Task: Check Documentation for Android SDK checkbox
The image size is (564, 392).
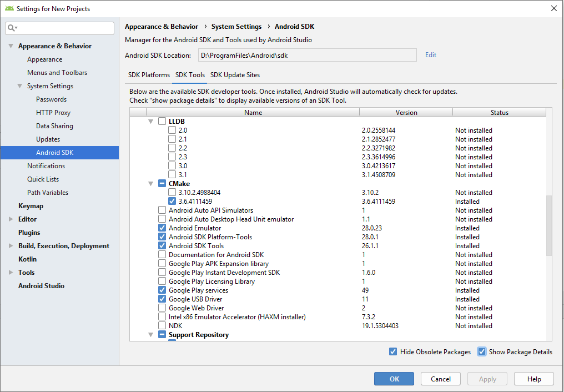Action: [162, 255]
